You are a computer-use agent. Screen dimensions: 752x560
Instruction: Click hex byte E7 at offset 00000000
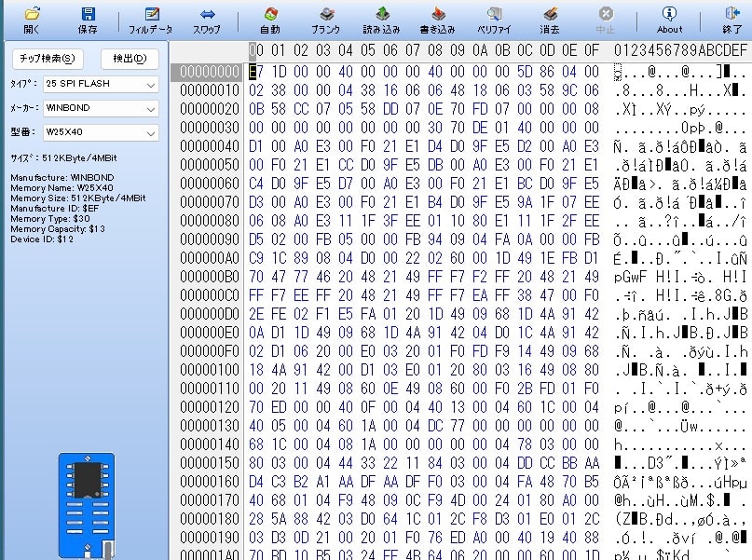point(256,72)
